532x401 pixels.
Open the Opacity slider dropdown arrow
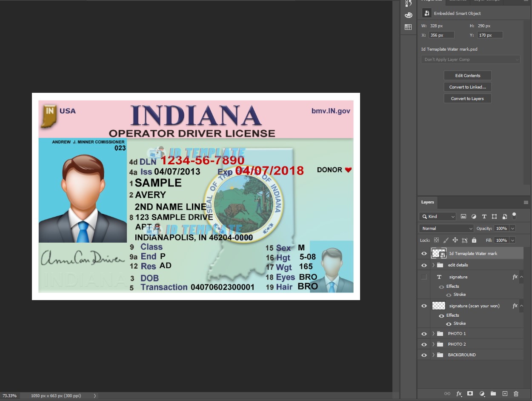(x=512, y=228)
